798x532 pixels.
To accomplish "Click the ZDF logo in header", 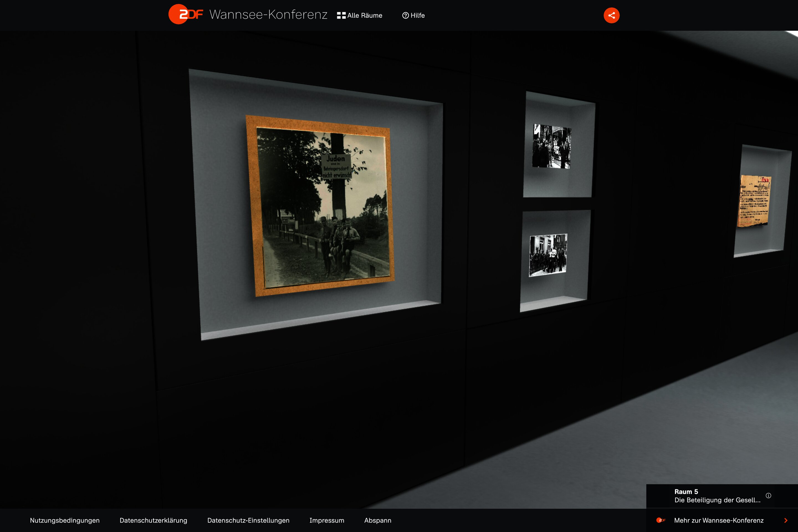I will pos(186,14).
